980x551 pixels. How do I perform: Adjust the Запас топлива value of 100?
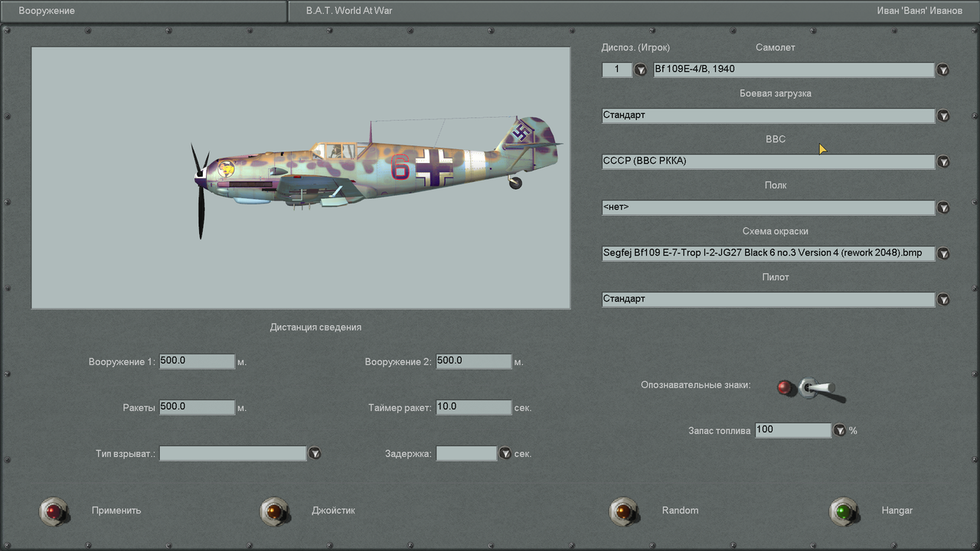[x=792, y=430]
